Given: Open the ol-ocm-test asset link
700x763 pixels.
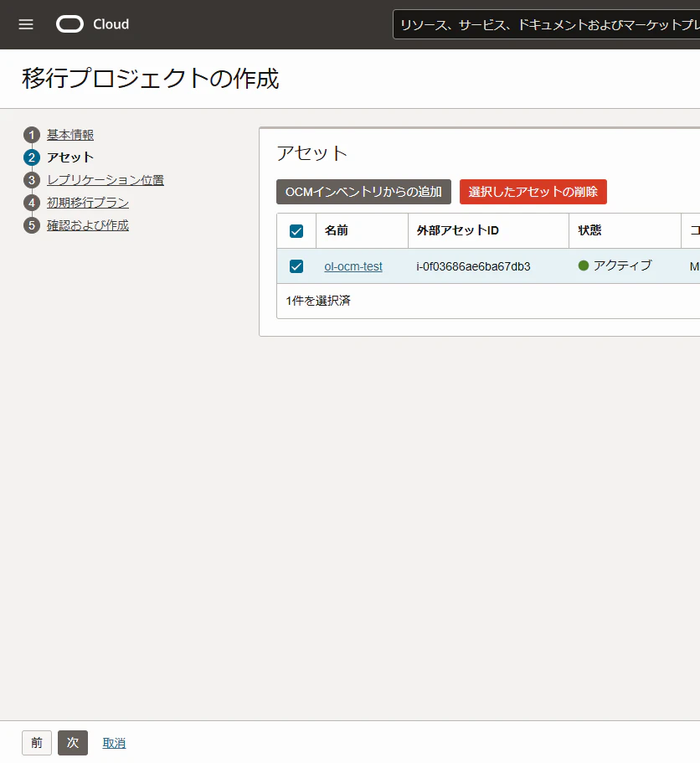Looking at the screenshot, I should click(x=353, y=266).
